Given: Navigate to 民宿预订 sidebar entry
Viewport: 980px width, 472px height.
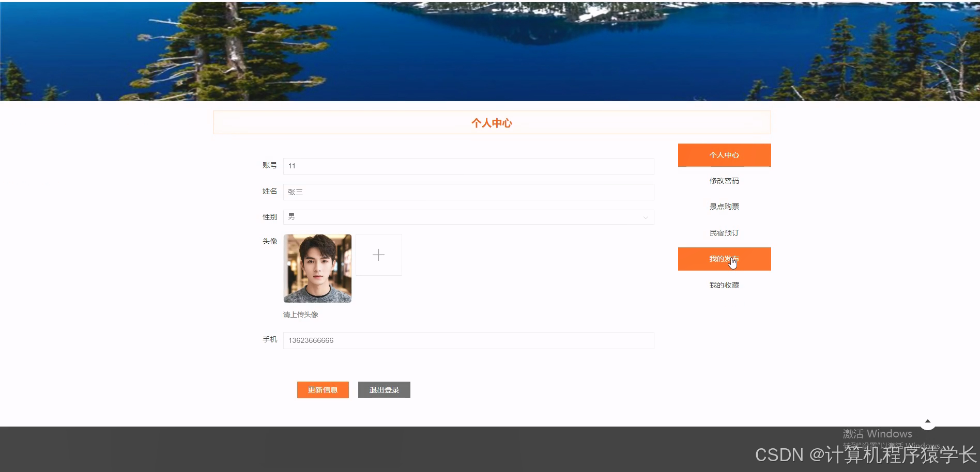Looking at the screenshot, I should tap(724, 232).
